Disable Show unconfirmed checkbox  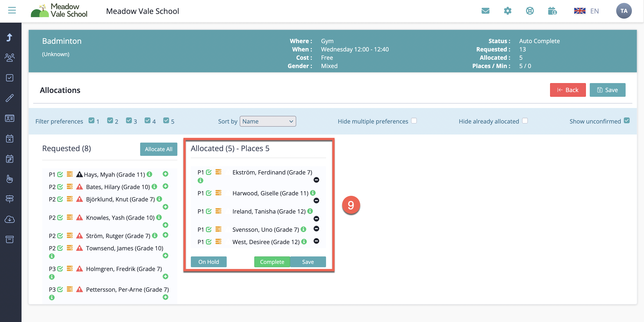627,120
